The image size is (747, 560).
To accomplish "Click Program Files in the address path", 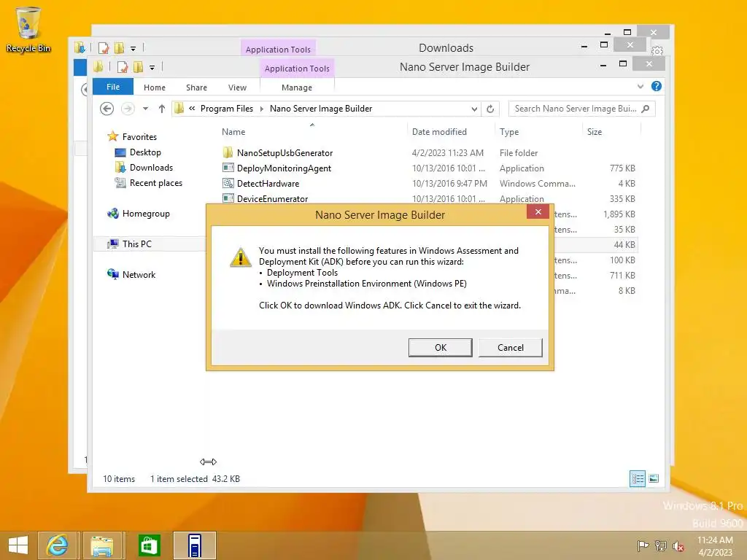I will (x=227, y=109).
